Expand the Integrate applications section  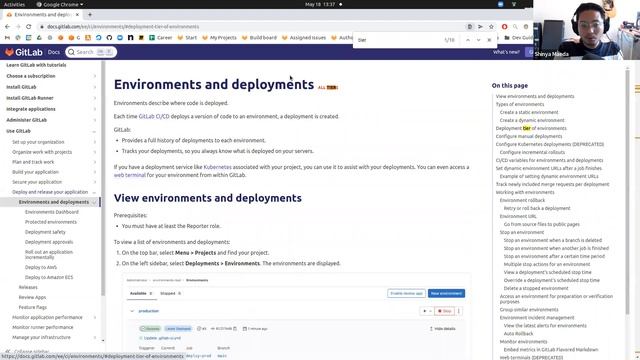tap(95, 109)
